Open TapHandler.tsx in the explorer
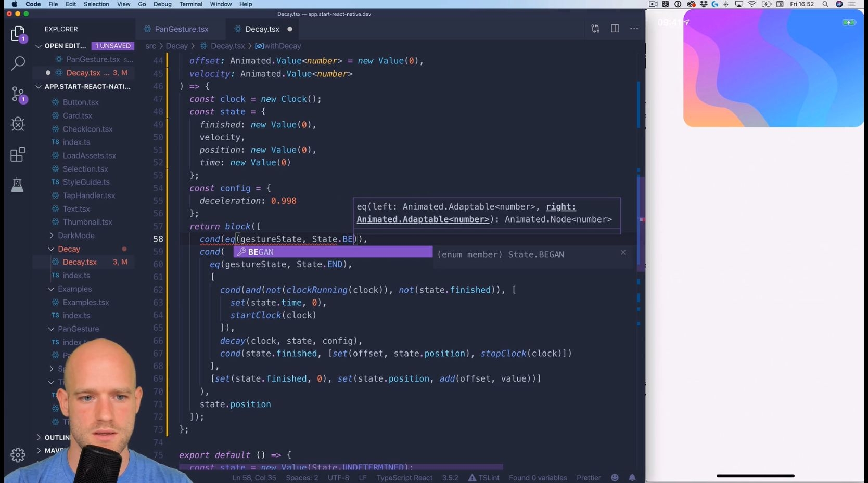This screenshot has height=483, width=868. [89, 195]
